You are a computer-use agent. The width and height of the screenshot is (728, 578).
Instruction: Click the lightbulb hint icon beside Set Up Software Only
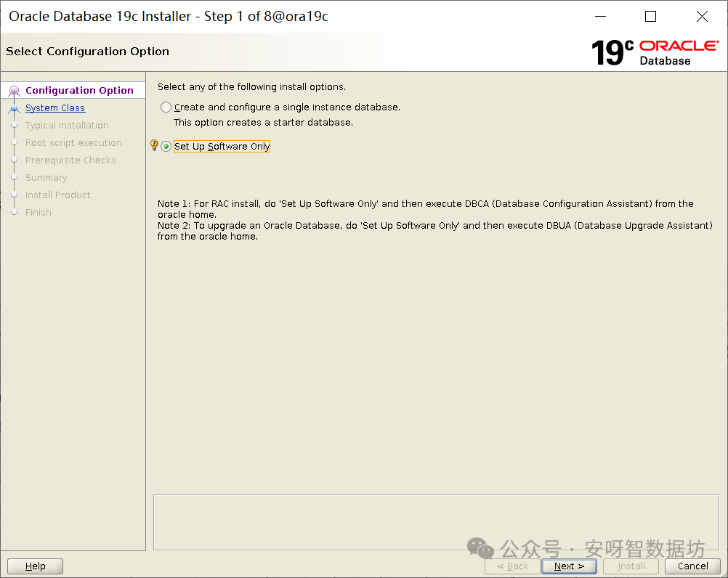click(154, 145)
